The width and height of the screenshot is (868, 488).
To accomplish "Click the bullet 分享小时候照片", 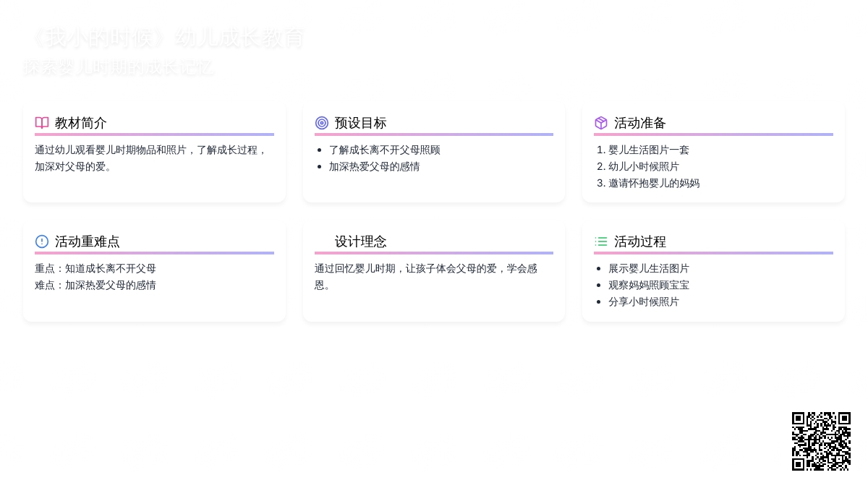I will pyautogui.click(x=644, y=301).
